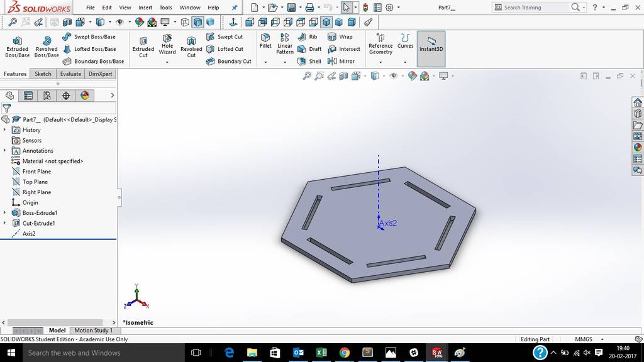The image size is (644, 362).
Task: Open Appearances task pane tab
Action: [638, 147]
